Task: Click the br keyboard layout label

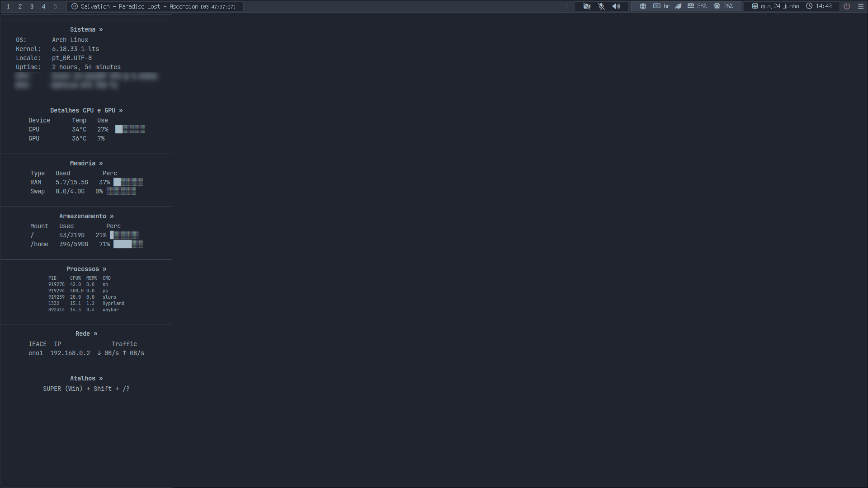Action: (667, 6)
